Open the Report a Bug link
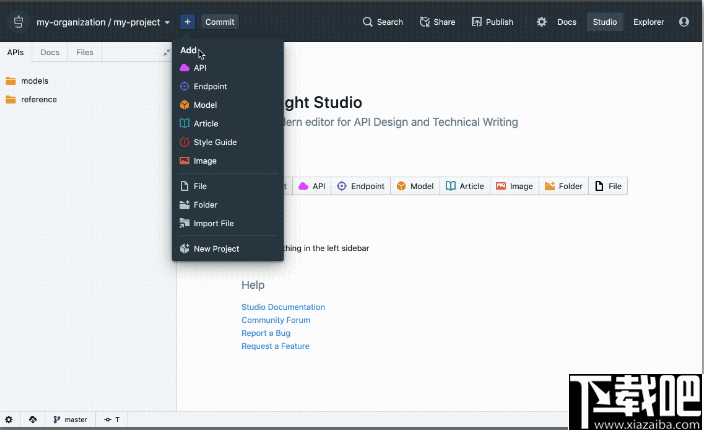Screen dimensions: 704x430 (x=266, y=333)
